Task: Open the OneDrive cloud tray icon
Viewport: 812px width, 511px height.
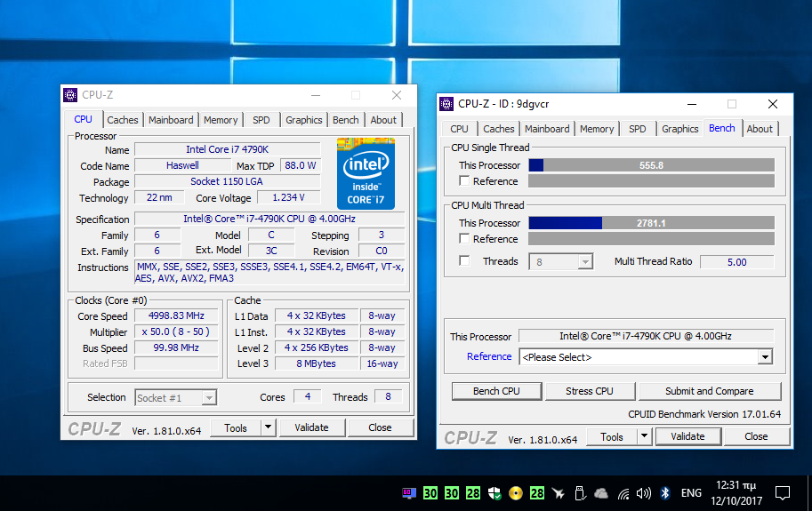Action: tap(601, 493)
